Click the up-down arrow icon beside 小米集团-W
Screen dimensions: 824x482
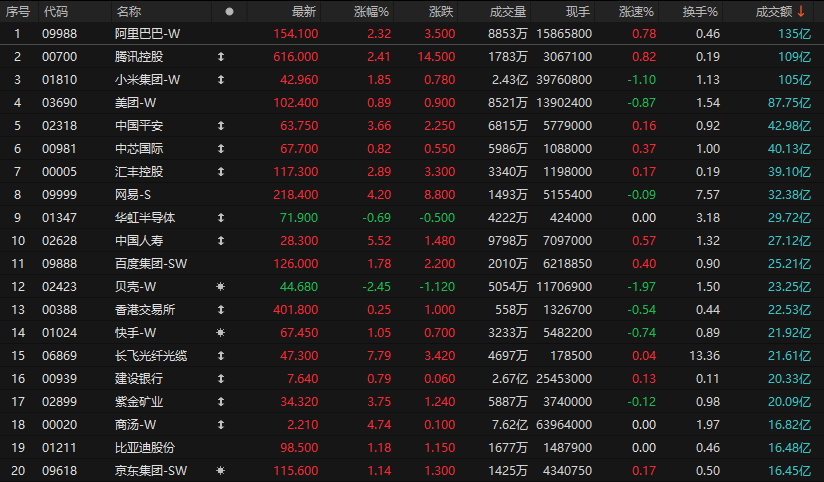221,79
